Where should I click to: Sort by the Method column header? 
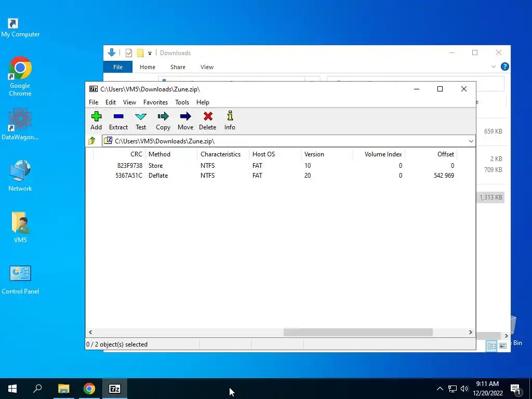[171, 154]
